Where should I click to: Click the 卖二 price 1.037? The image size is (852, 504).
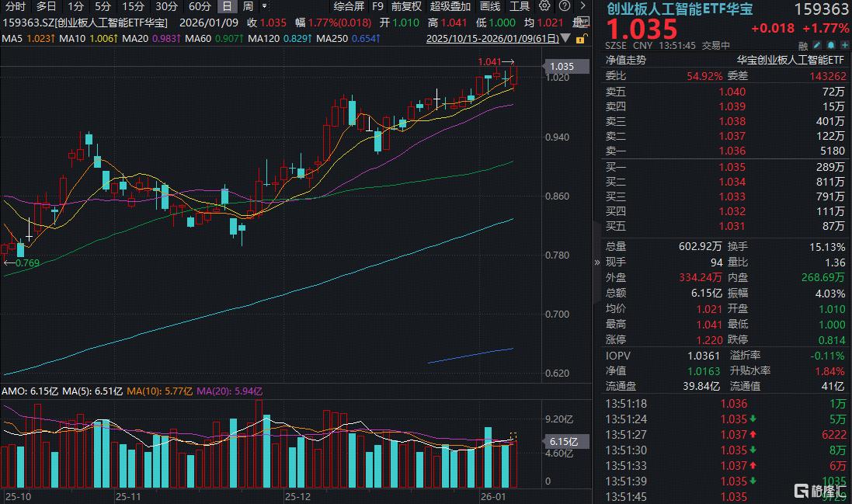[x=732, y=136]
